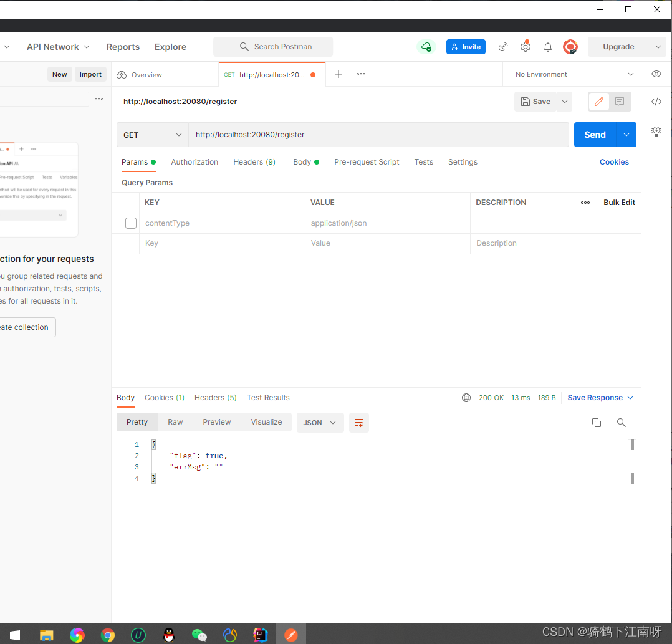Switch to the Authorization tab
This screenshot has width=672, height=644.
coord(194,162)
